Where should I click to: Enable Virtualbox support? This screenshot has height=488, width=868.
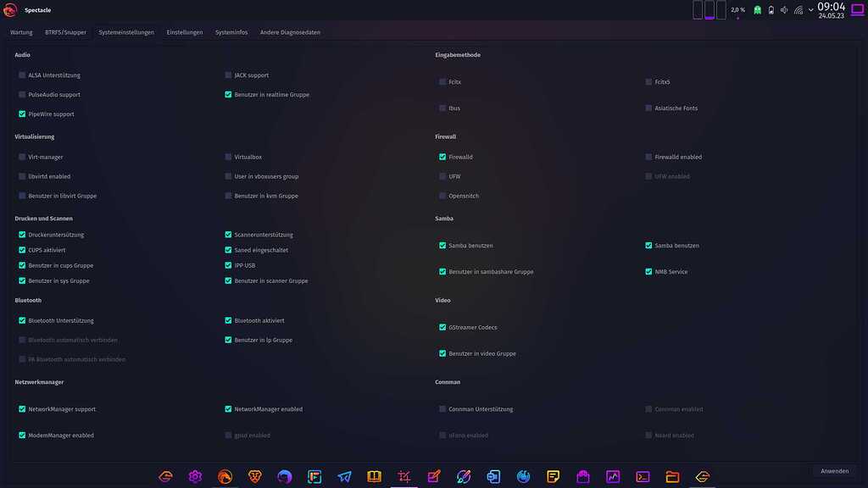pos(228,157)
